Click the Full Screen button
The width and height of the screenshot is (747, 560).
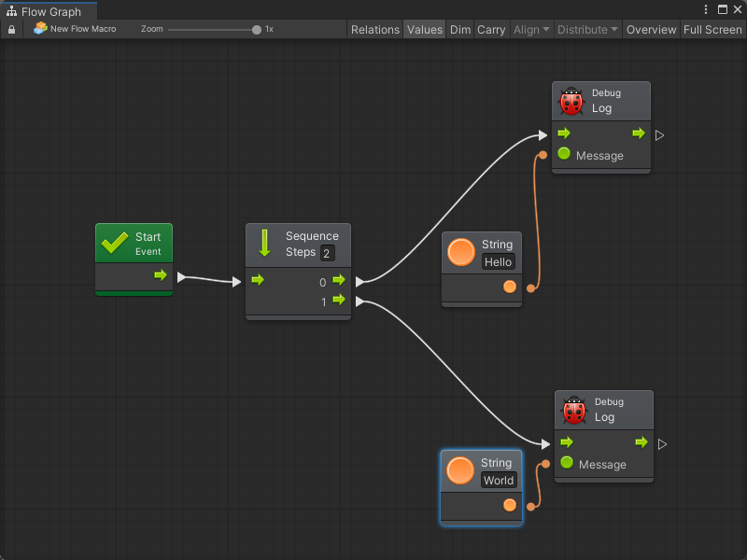click(712, 30)
